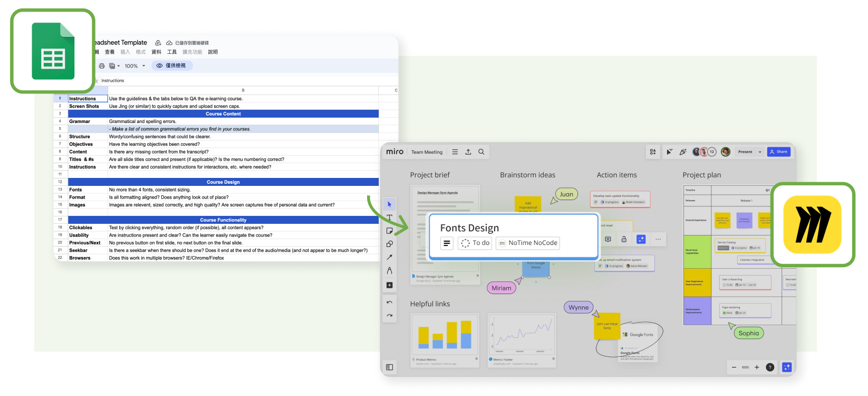This screenshot has width=868, height=396.
Task: Open the 格式 menu in Sheets
Action: pos(141,52)
